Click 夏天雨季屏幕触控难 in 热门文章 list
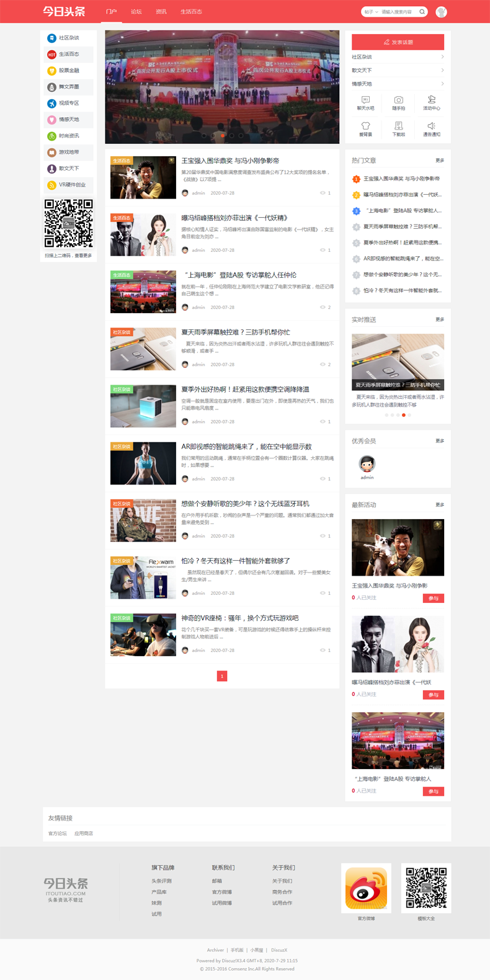This screenshot has width=490, height=980. point(403,227)
